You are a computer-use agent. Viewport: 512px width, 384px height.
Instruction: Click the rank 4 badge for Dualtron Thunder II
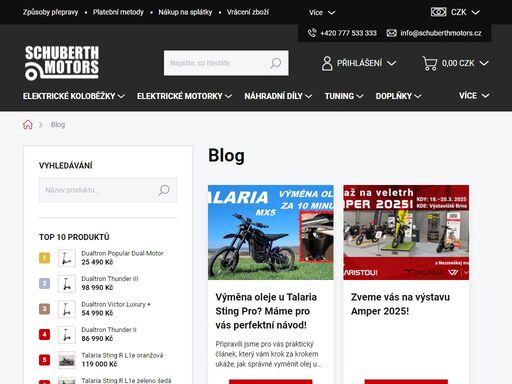[x=45, y=334]
